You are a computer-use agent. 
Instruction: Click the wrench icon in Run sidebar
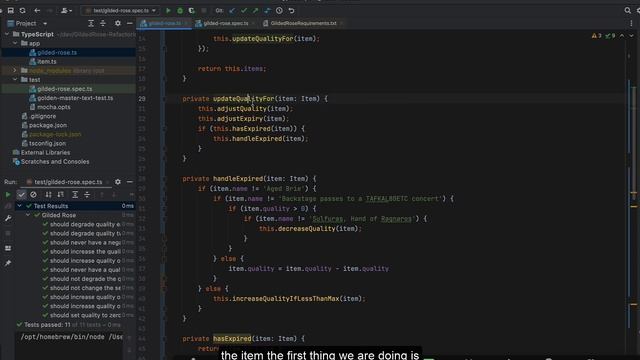[8, 218]
